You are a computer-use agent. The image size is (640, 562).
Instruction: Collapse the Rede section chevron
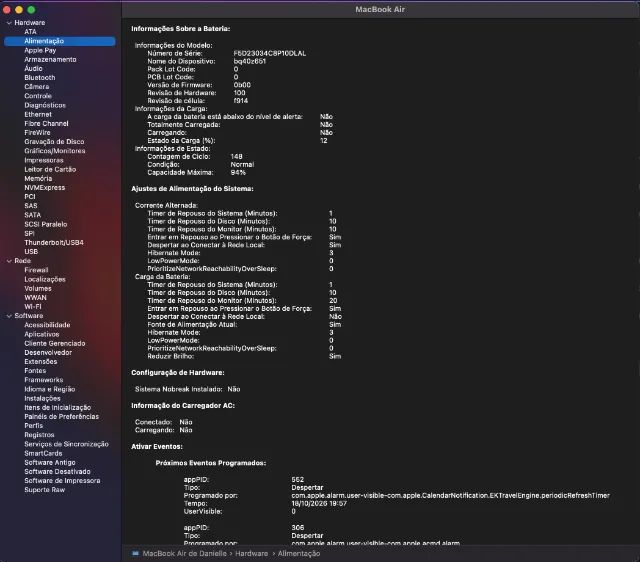[9, 261]
